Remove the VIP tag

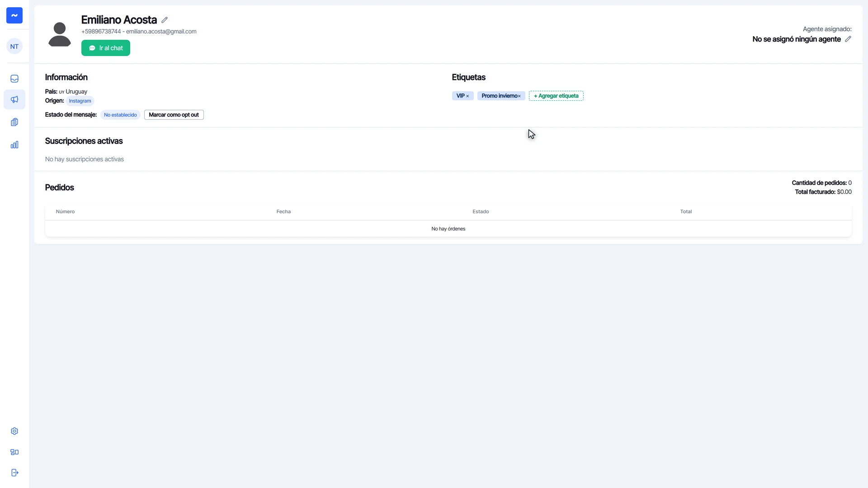coord(467,96)
